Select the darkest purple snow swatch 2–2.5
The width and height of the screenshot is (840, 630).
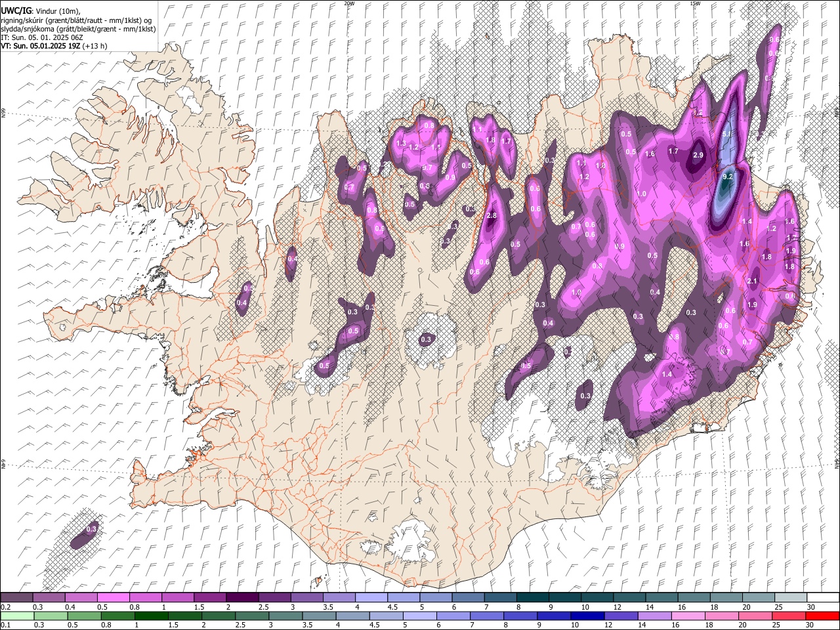tap(242, 597)
